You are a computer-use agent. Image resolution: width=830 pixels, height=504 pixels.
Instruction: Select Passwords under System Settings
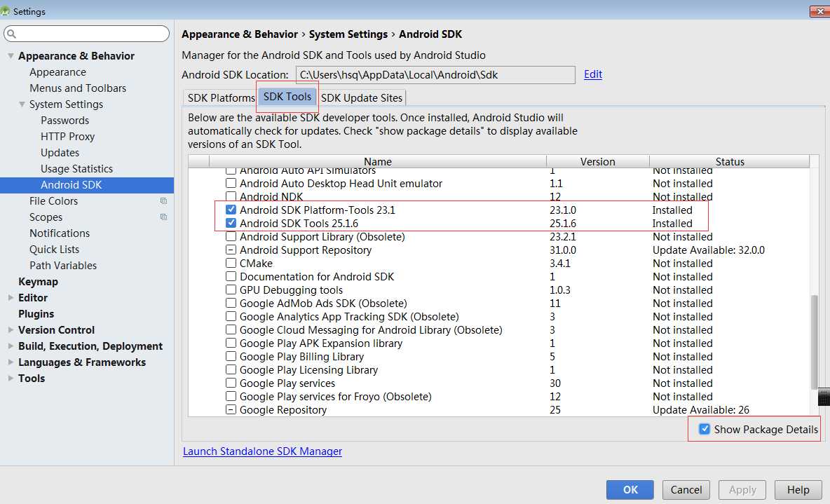[x=64, y=120]
